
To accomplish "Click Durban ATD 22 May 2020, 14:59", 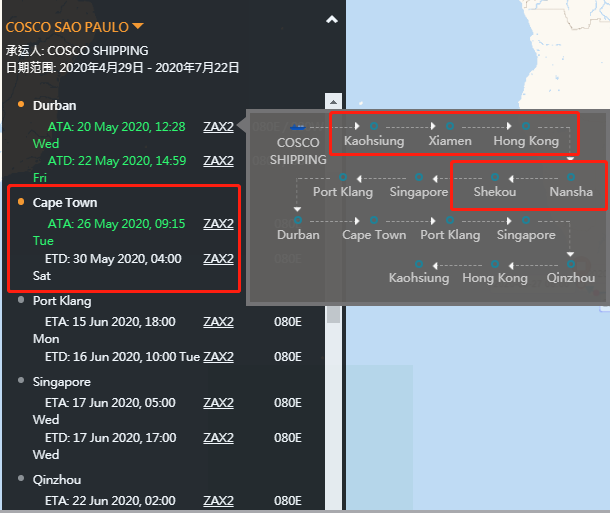I will point(117,161).
